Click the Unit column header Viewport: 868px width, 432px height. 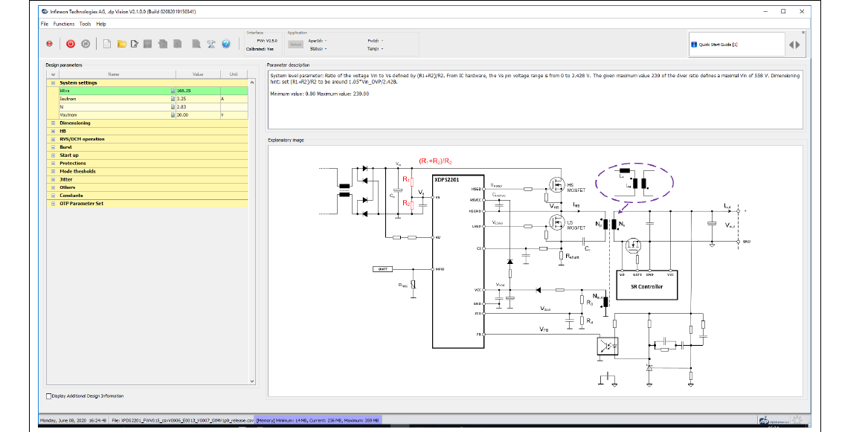[x=234, y=74]
